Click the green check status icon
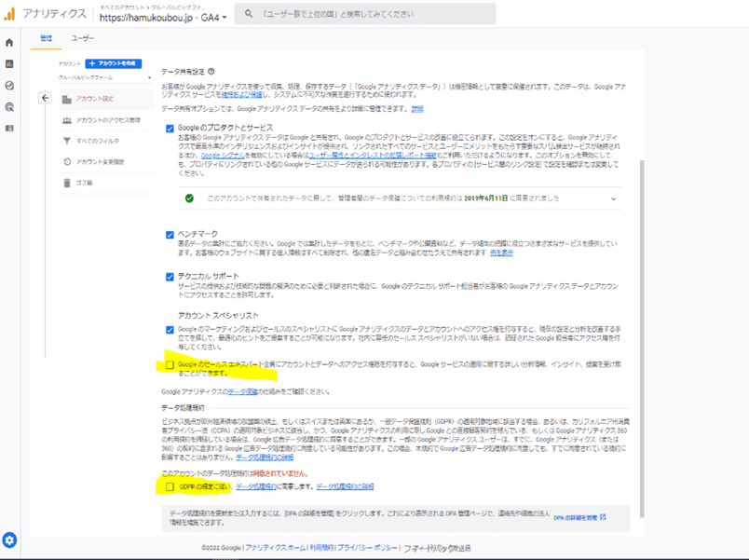 click(190, 198)
